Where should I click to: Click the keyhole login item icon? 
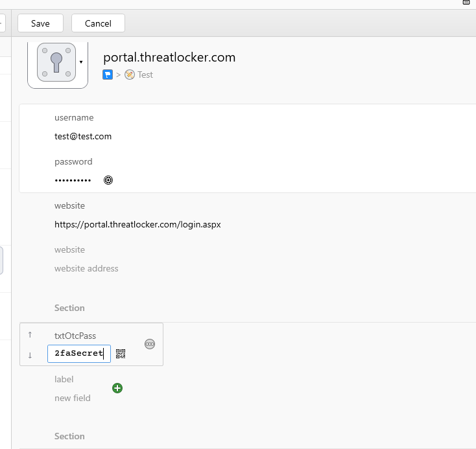tap(56, 62)
